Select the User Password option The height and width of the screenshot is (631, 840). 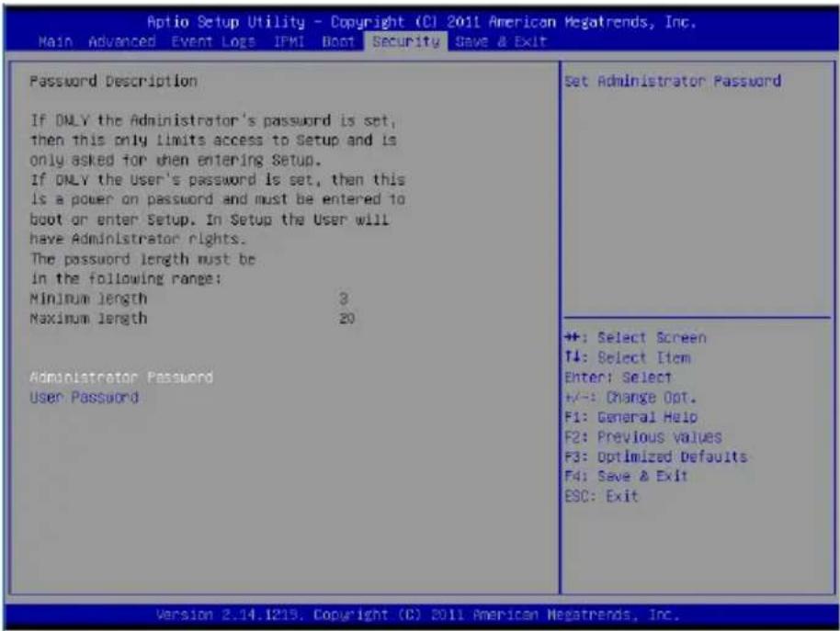tap(85, 397)
